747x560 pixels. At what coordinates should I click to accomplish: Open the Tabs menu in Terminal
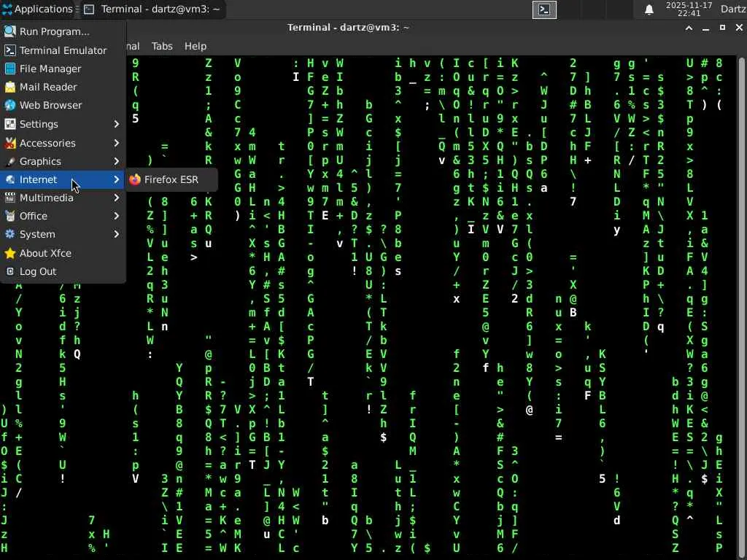[162, 46]
